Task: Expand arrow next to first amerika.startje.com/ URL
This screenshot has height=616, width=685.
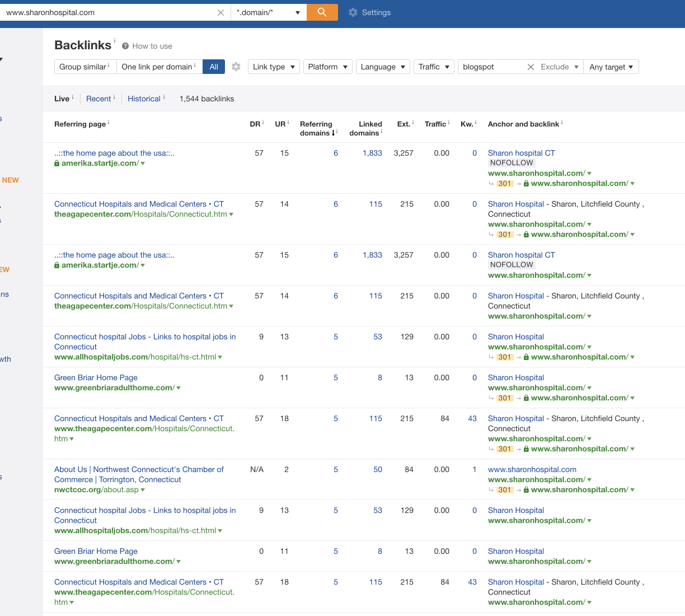Action: pos(143,164)
